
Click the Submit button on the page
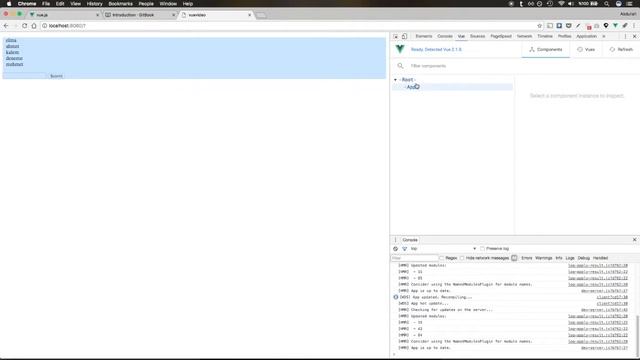point(56,76)
